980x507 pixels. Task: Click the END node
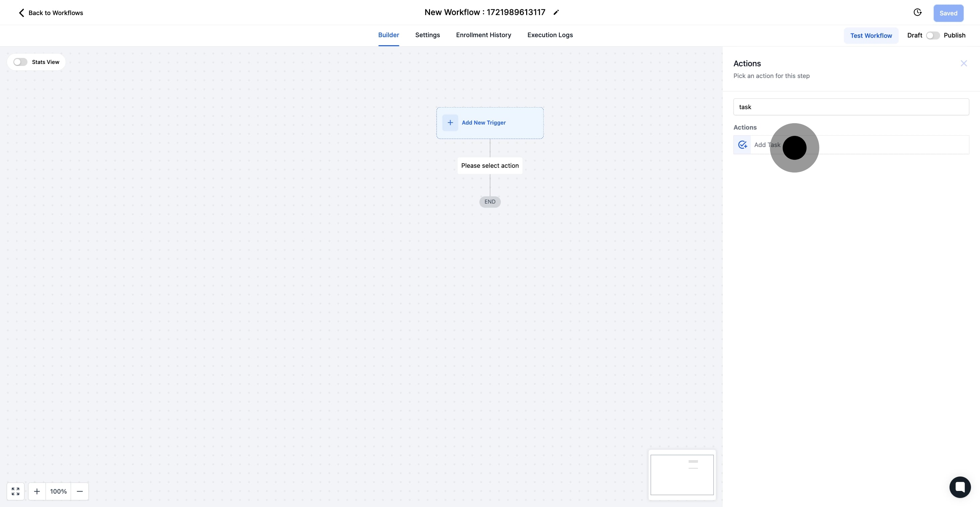(490, 202)
